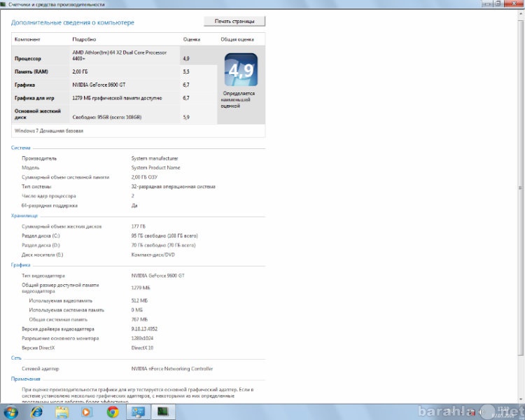The height and width of the screenshot is (420, 525).
Task: Click the volume speaker icon in system tray
Action: tap(482, 412)
